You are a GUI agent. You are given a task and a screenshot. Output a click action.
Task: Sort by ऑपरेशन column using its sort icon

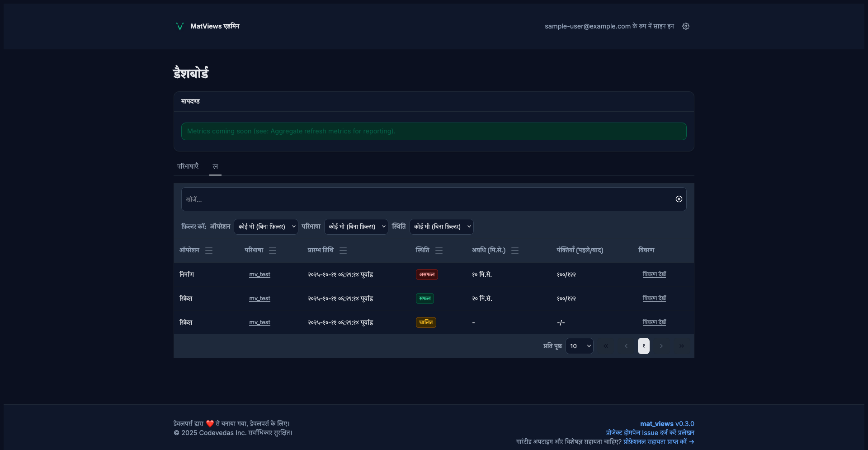pyautogui.click(x=209, y=251)
